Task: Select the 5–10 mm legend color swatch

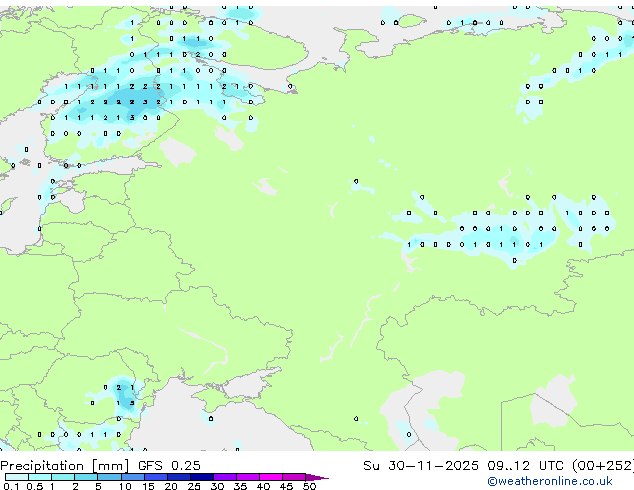Action: [109, 477]
